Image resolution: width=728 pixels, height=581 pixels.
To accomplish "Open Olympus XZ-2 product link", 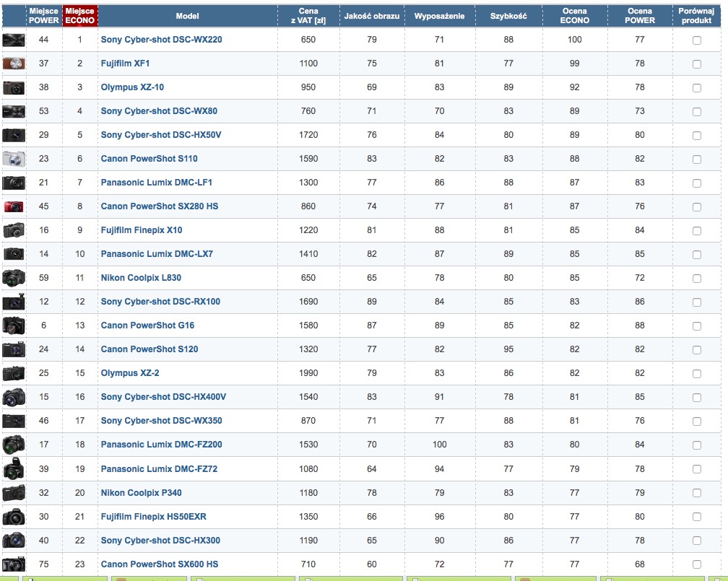I will [130, 373].
